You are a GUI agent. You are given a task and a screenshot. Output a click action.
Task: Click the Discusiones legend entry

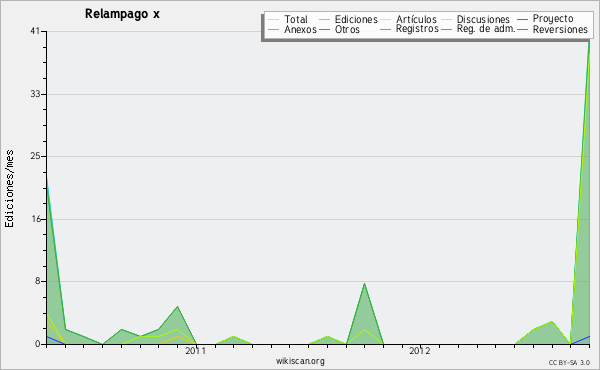click(483, 19)
